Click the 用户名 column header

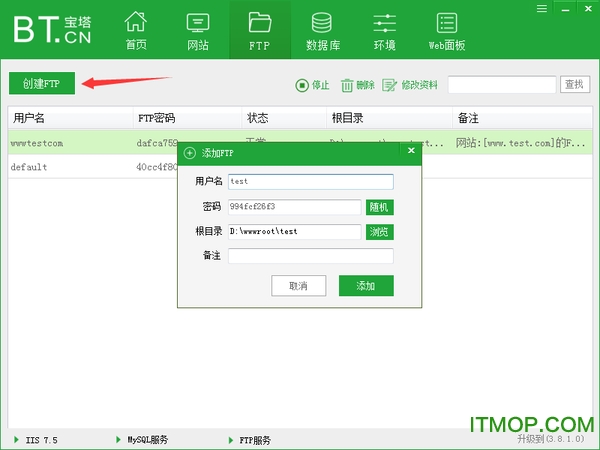click(x=70, y=118)
